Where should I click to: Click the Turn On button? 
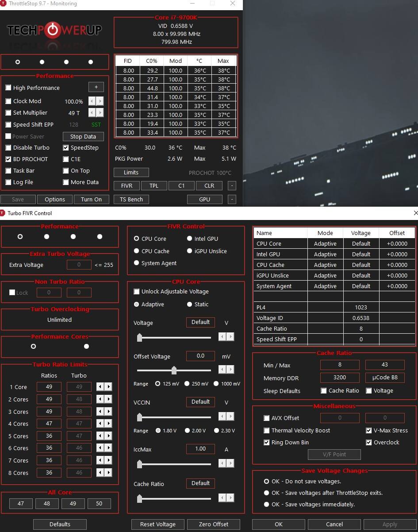(91, 199)
